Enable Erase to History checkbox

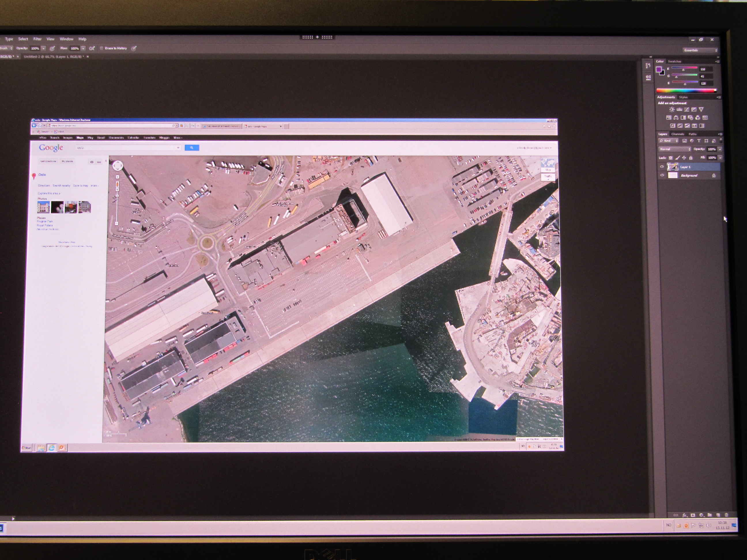tap(101, 48)
